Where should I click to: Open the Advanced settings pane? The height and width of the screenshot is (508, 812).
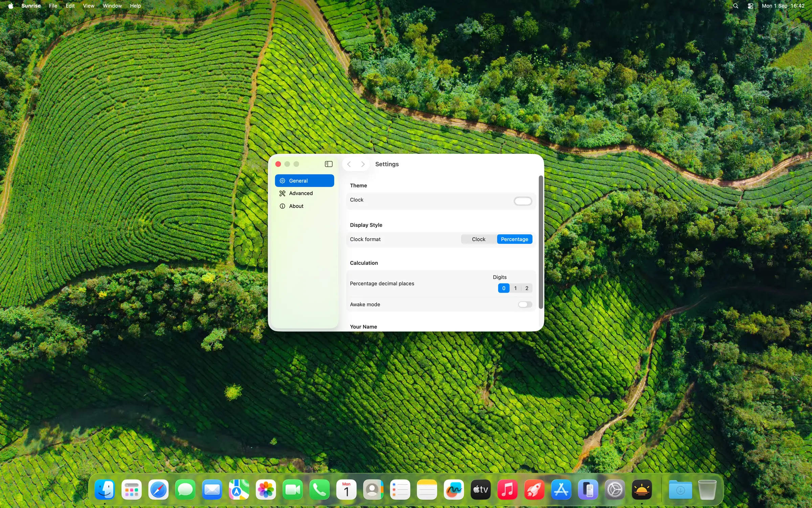tap(304, 193)
